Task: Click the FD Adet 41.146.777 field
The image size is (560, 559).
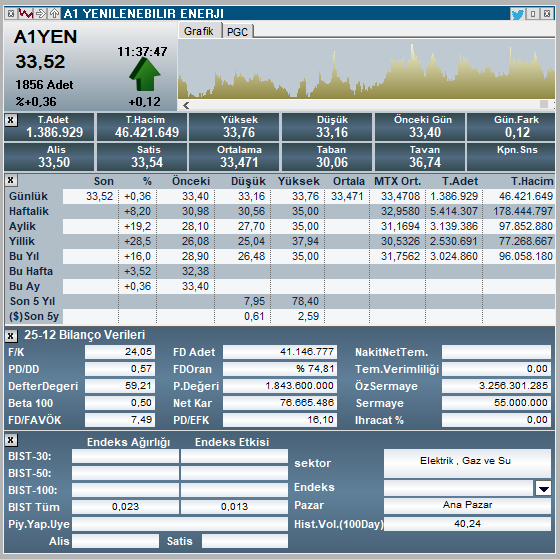Action: tap(280, 352)
